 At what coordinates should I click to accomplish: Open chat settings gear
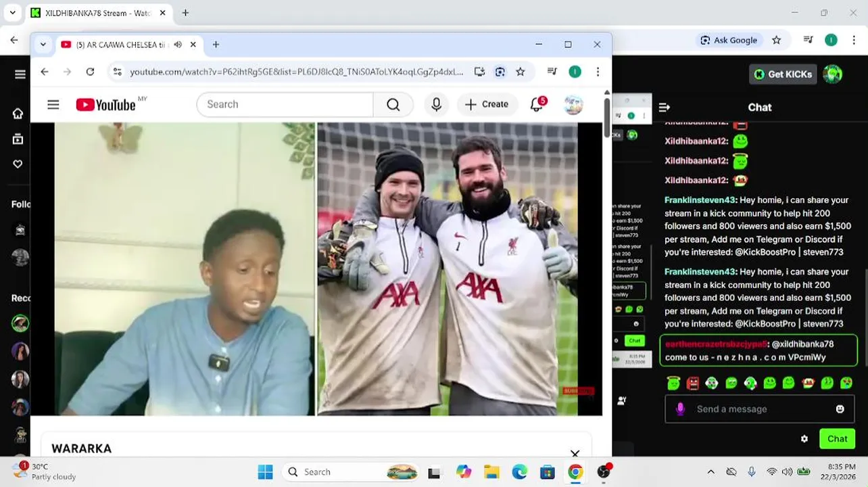[x=804, y=439]
